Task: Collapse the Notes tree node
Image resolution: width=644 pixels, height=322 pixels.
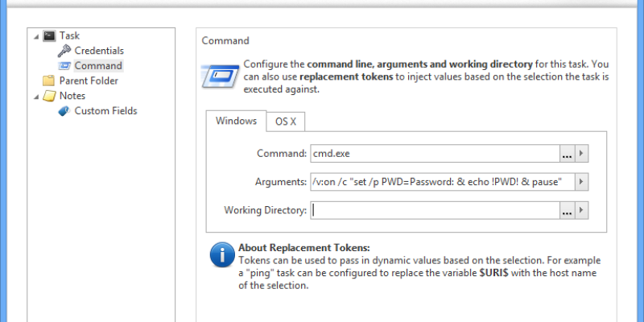Action: pos(36,96)
